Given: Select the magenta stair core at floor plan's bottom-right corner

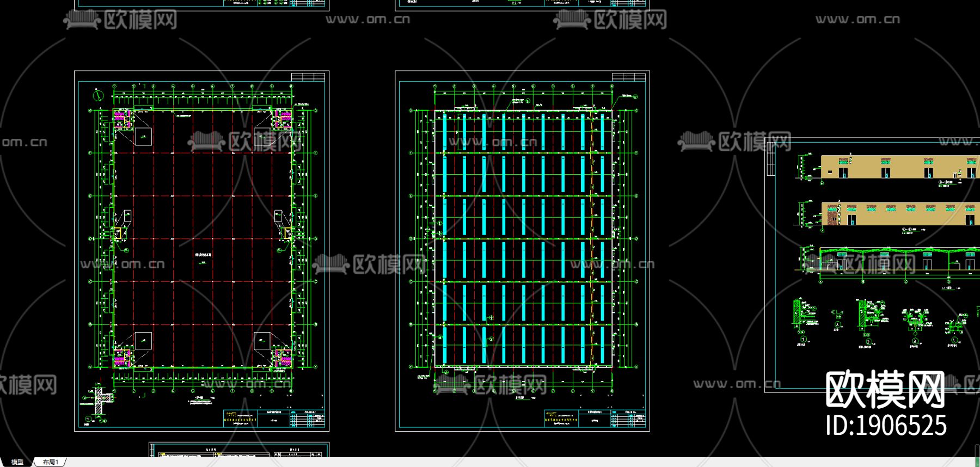Looking at the screenshot, I should [x=283, y=358].
